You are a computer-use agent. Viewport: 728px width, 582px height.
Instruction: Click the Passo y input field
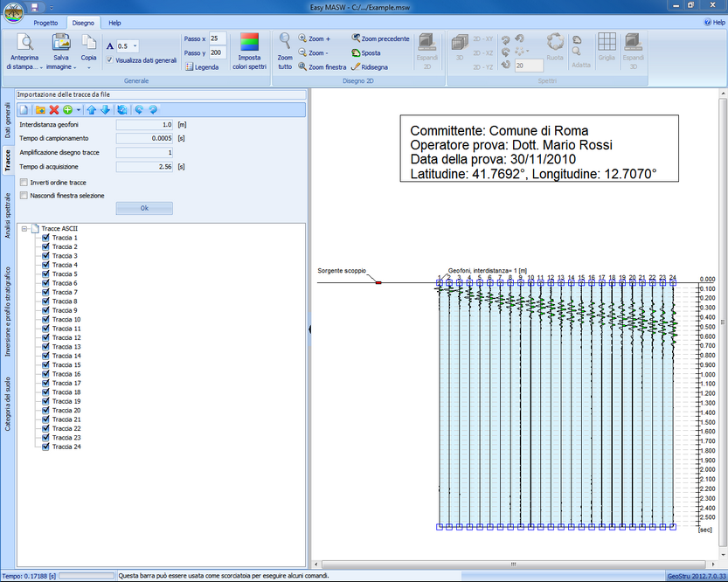click(x=218, y=52)
